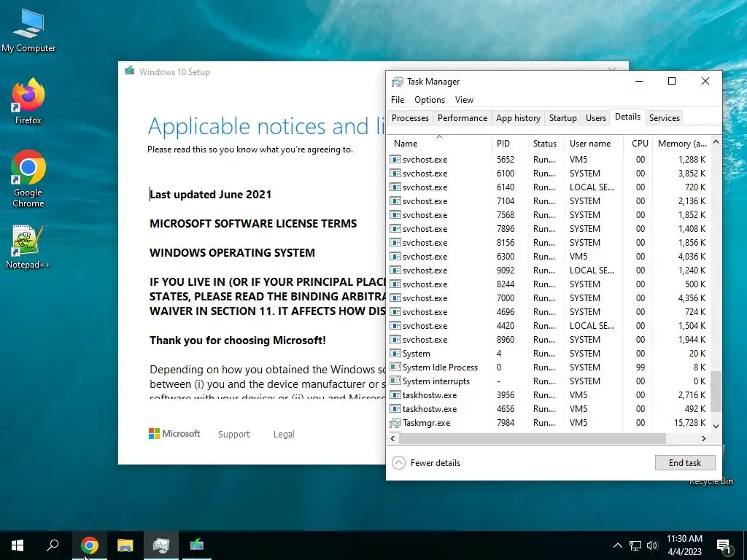
Task: Click scroll up arrow in process list
Action: tap(716, 142)
